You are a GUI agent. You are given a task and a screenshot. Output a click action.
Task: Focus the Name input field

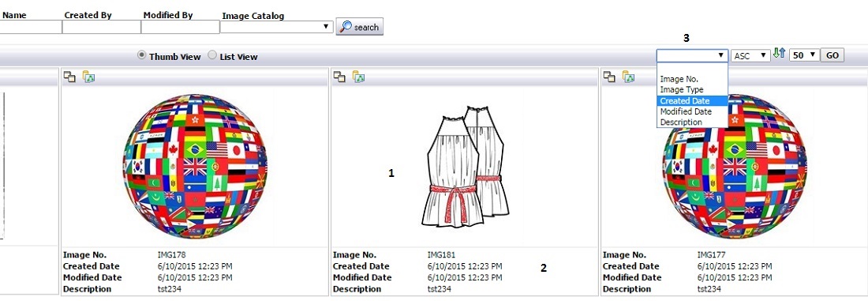(x=31, y=27)
